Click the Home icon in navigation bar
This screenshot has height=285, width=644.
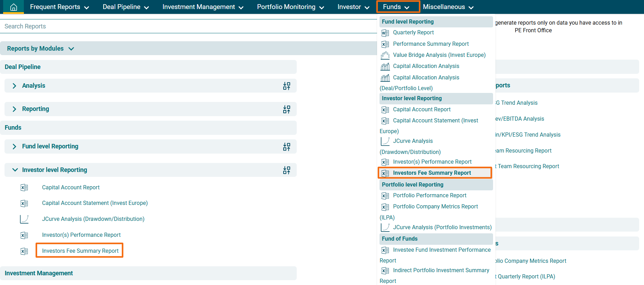pos(14,7)
